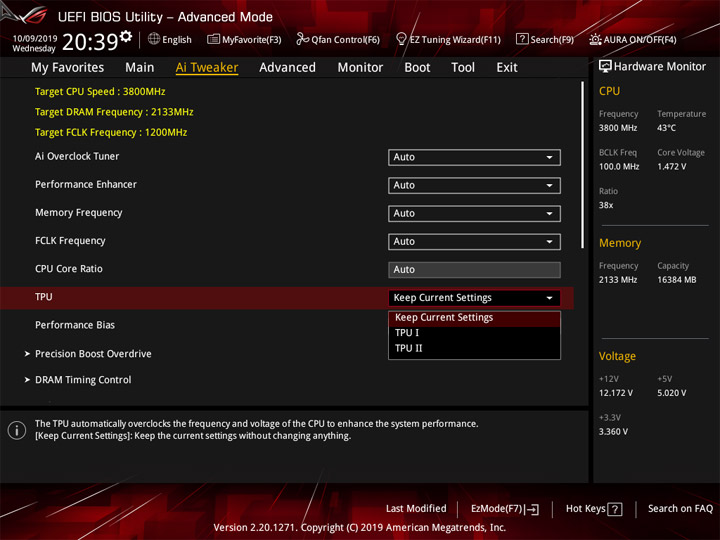Open the Boot tab
Screen dimensions: 720x540
[417, 68]
